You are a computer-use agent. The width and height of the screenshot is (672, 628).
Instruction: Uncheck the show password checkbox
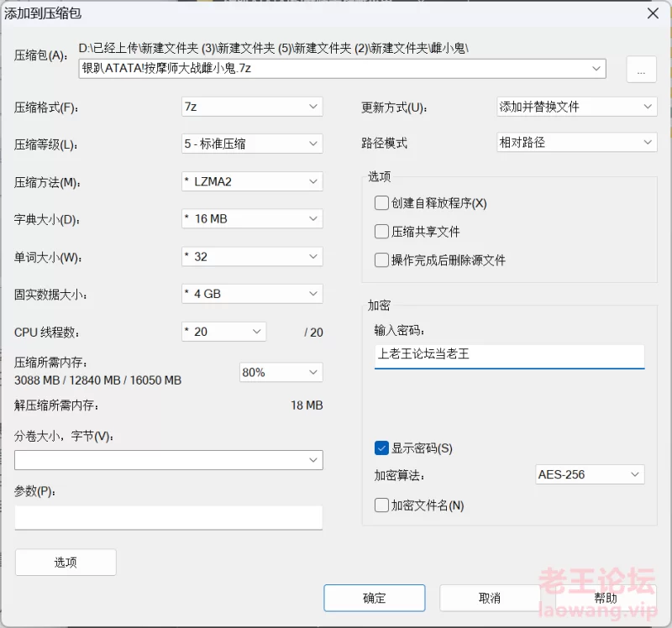coord(382,448)
